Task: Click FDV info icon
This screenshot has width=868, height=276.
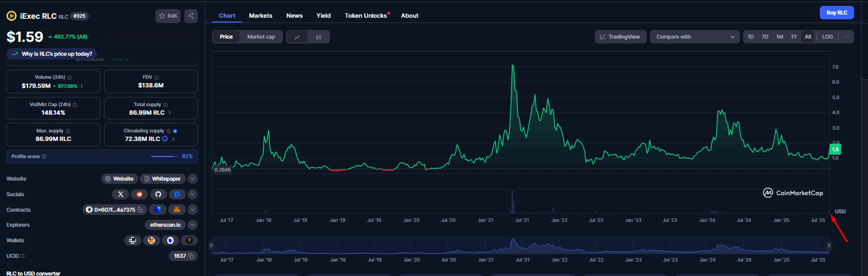Action: tap(156, 77)
